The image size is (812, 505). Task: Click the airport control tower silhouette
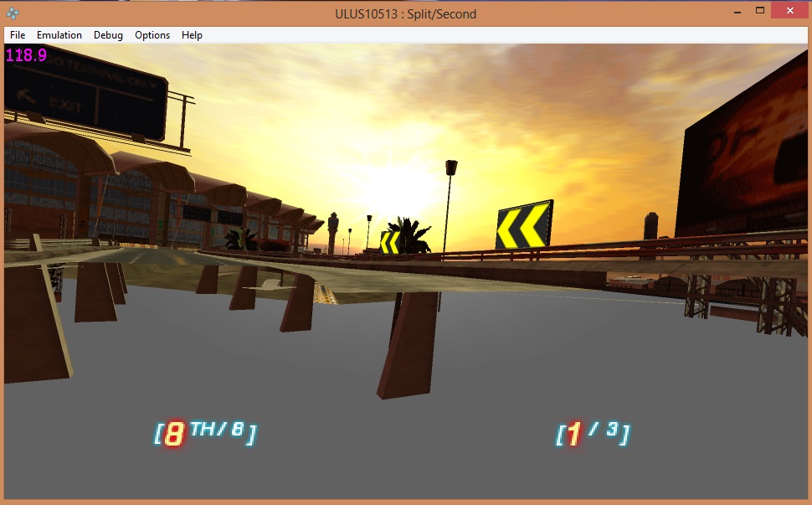(333, 230)
